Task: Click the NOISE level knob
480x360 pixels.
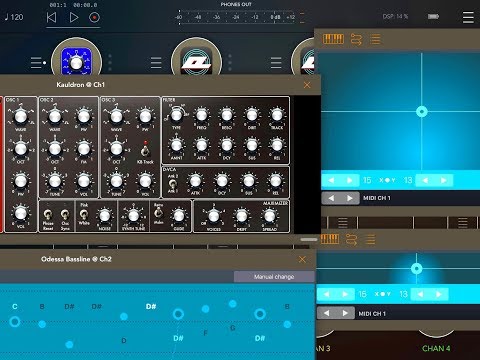Action: tap(104, 216)
